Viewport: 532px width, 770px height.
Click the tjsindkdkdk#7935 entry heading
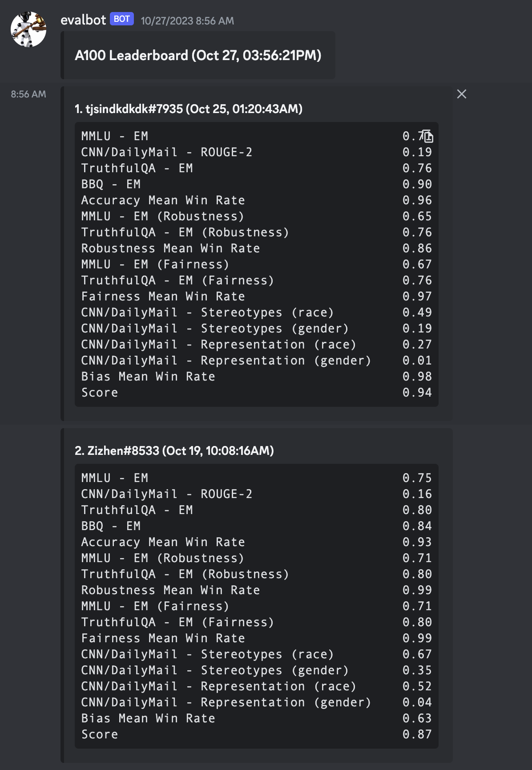pyautogui.click(x=189, y=109)
